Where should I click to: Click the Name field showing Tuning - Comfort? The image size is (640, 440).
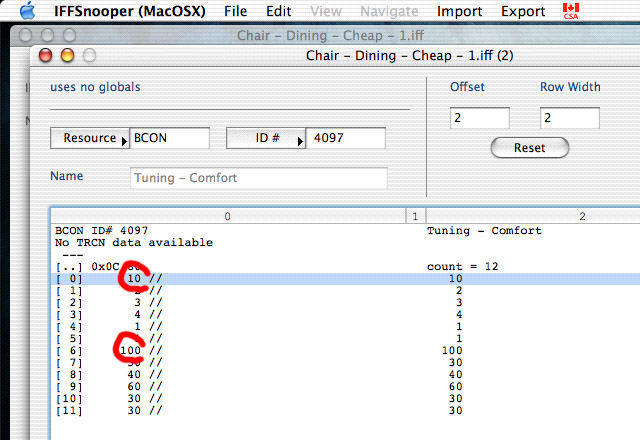[259, 179]
